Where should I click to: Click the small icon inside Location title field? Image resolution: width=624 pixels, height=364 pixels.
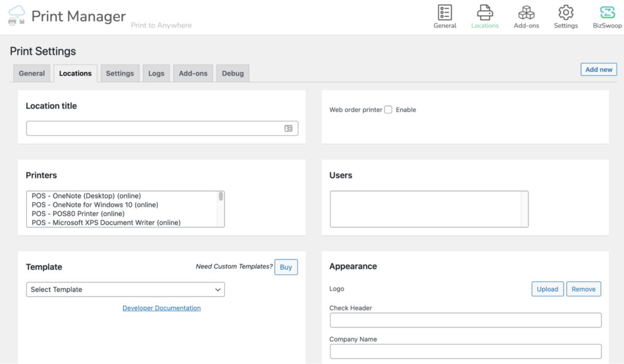coord(289,128)
